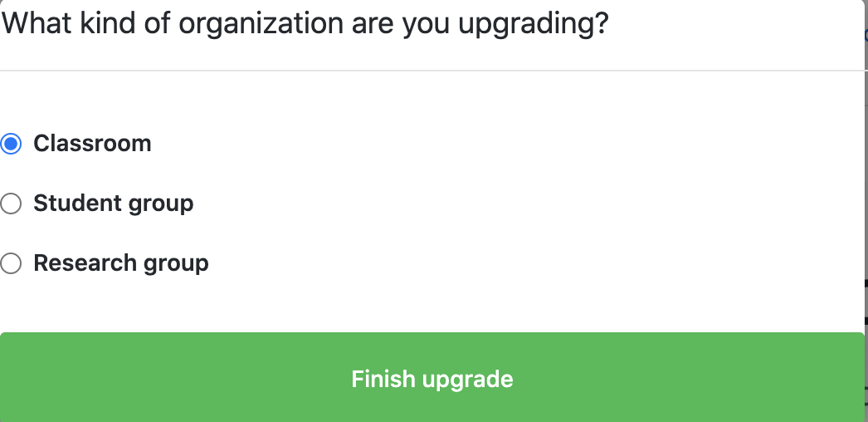Select the Student group radio button

[11, 204]
